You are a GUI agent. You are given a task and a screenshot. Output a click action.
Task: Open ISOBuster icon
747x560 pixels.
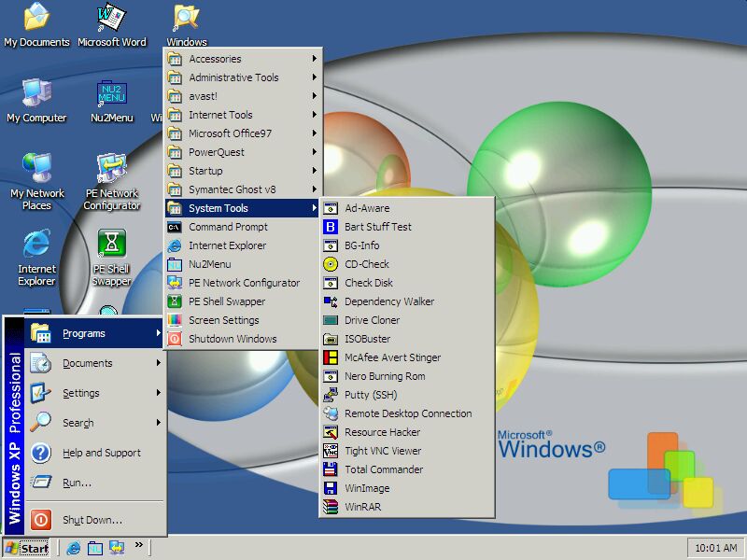coord(331,339)
